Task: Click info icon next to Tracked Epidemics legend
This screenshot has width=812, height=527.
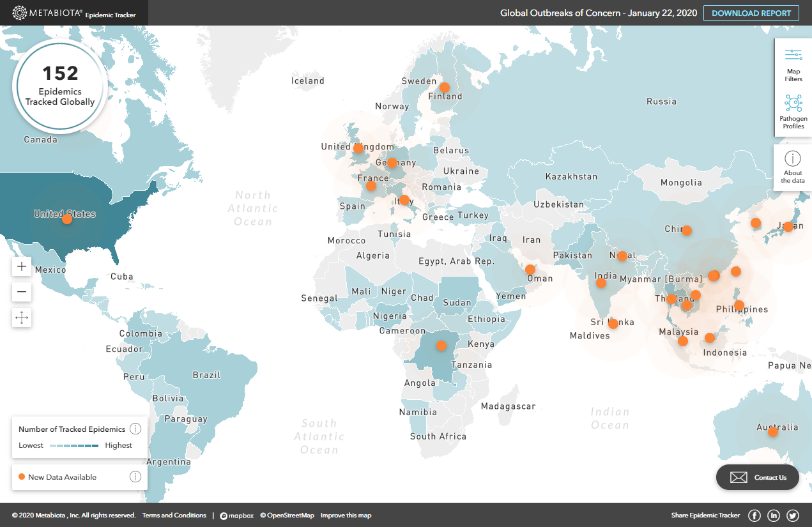Action: pyautogui.click(x=135, y=429)
